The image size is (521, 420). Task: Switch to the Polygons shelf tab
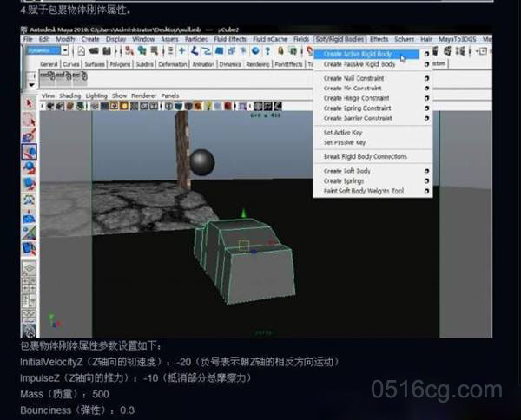pos(120,64)
